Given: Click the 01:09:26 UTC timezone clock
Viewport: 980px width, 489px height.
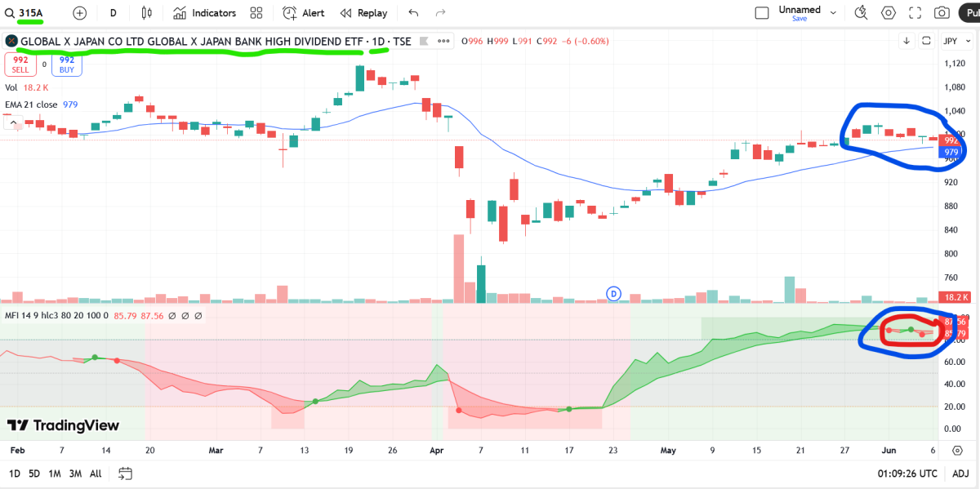Looking at the screenshot, I should 906,473.
